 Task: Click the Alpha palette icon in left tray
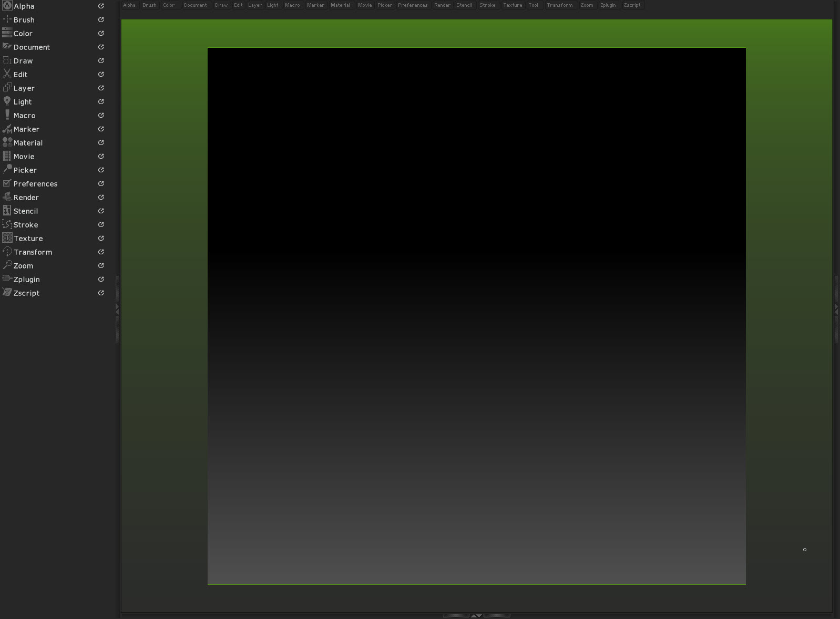tap(7, 6)
